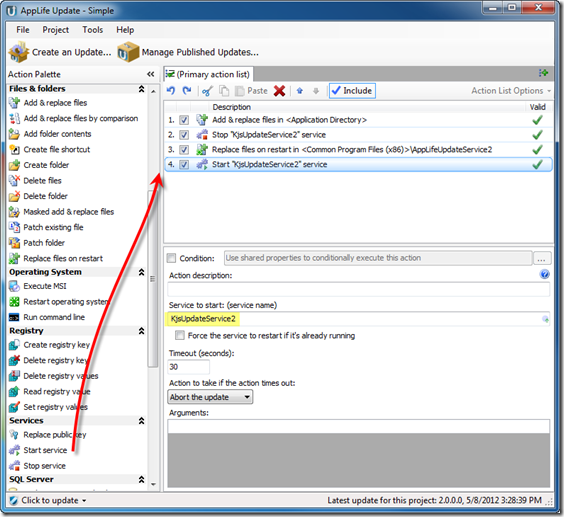Click the Condition expression field
Viewport: 564px width, 517px height.
tap(378, 258)
